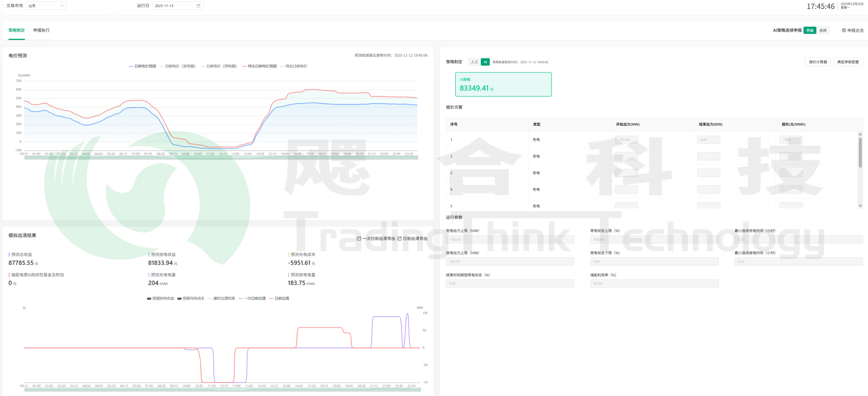The image size is (868, 396).
Task: Select the 策略制定 tab
Action: click(16, 30)
